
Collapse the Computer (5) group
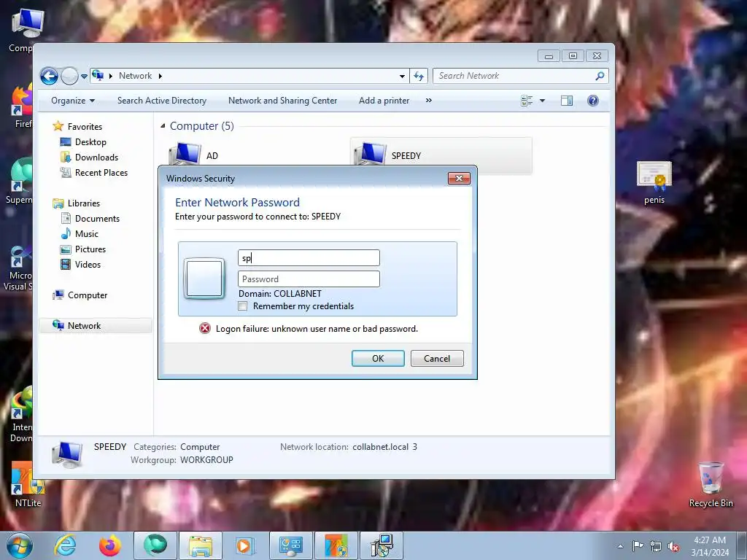163,125
